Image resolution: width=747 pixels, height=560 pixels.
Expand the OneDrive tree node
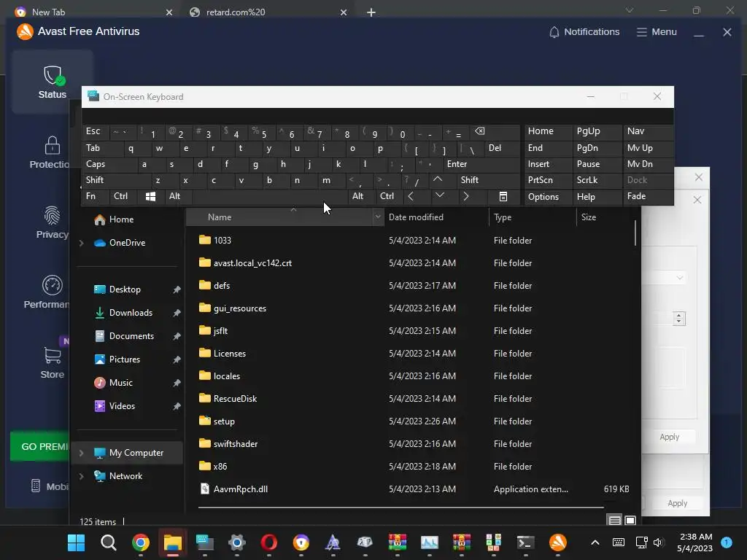(82, 243)
